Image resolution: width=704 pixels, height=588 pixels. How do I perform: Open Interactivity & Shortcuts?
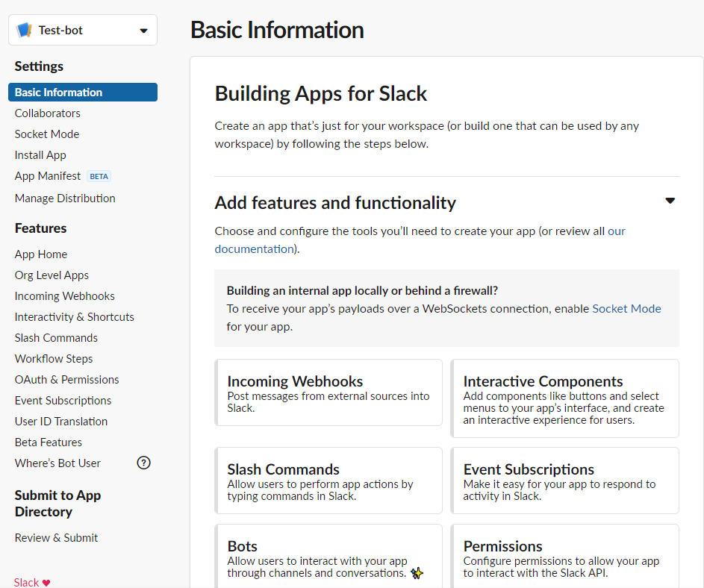coord(75,317)
